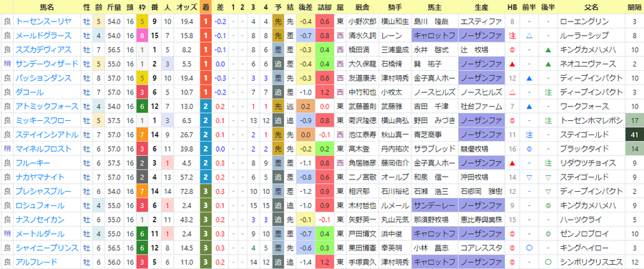Click the 前半 column header

pos(530,7)
